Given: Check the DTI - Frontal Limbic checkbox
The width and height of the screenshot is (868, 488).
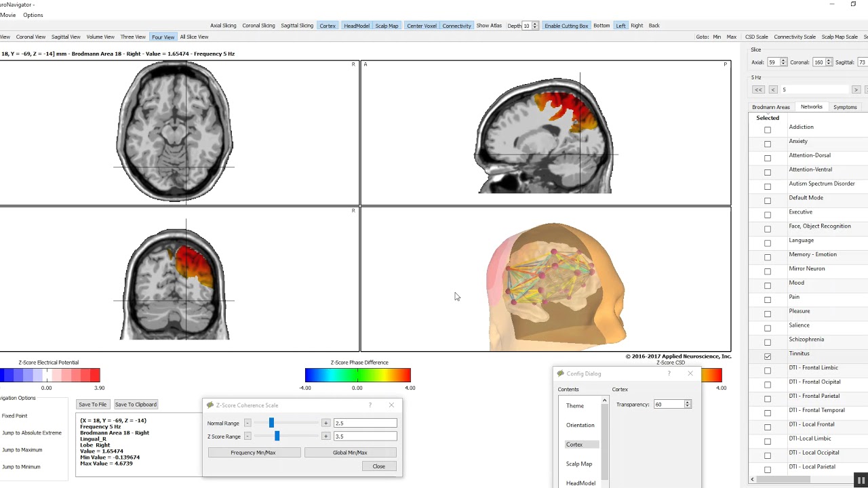Looking at the screenshot, I should click(x=768, y=371).
